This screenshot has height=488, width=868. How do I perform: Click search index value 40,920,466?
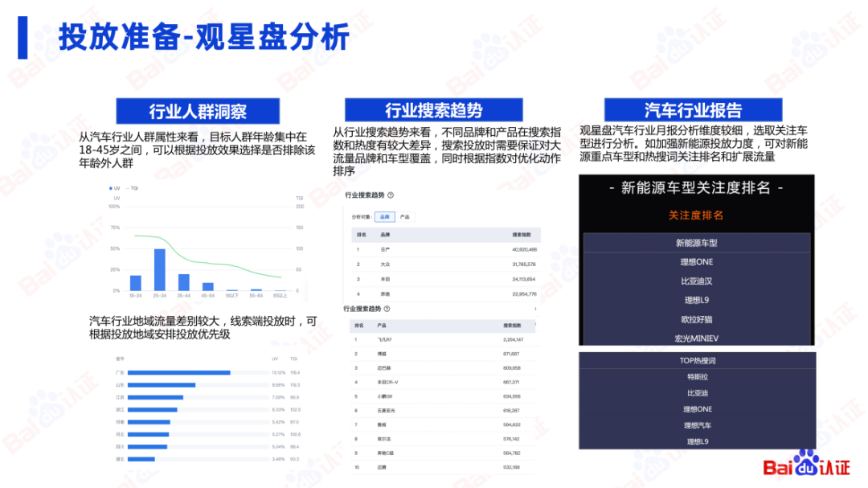tap(524, 250)
